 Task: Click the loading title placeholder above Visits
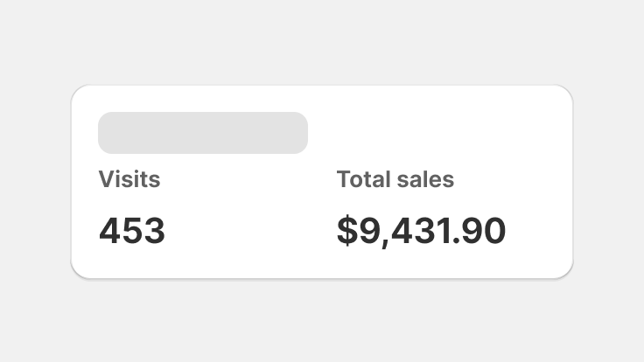(x=203, y=133)
